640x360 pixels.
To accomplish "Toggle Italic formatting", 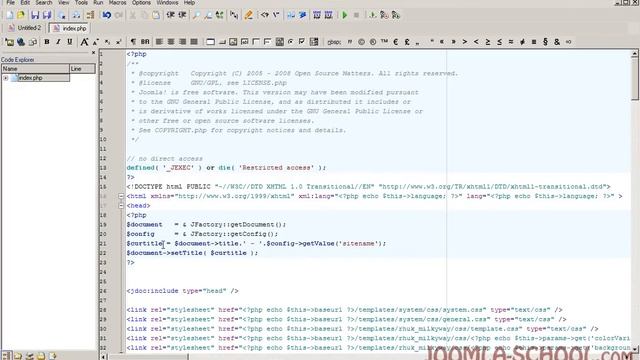I will 58,42.
